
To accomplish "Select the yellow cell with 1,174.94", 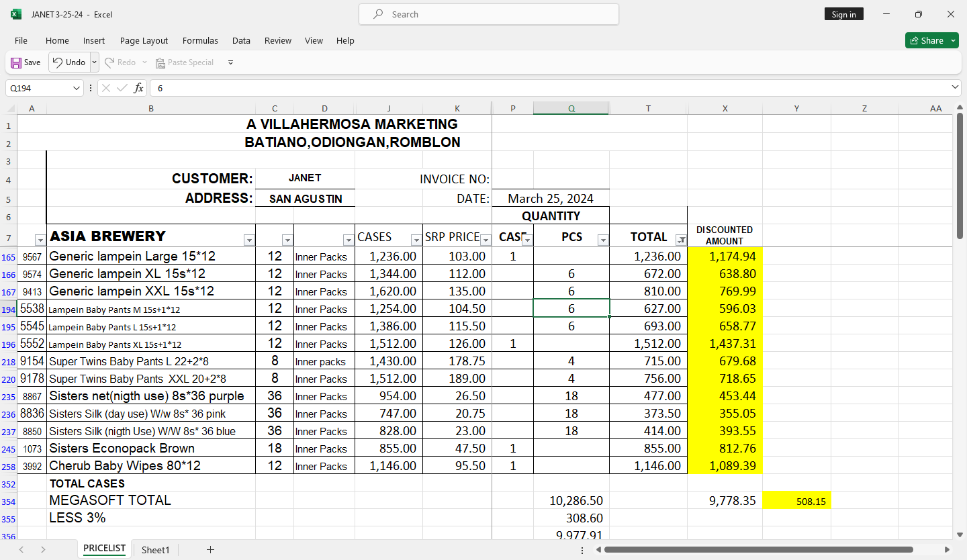I will [725, 256].
